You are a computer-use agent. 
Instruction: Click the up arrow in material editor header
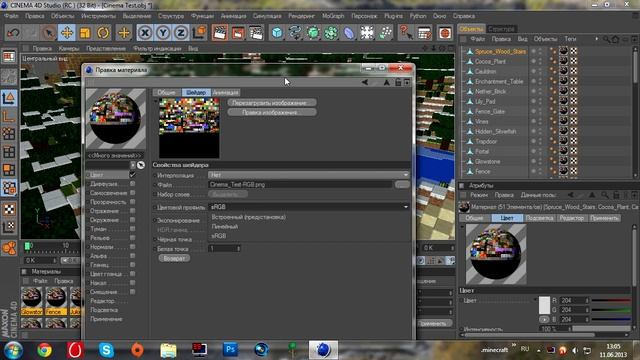386,82
